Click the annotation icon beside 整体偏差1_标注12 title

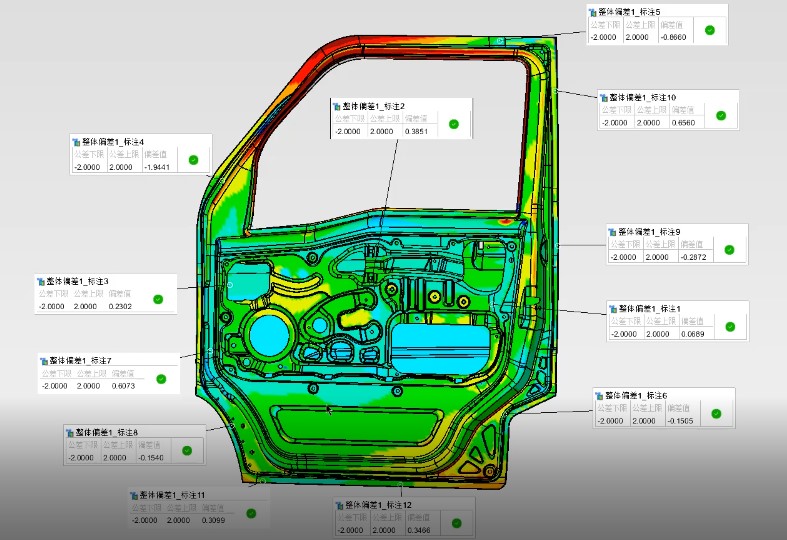(x=338, y=507)
